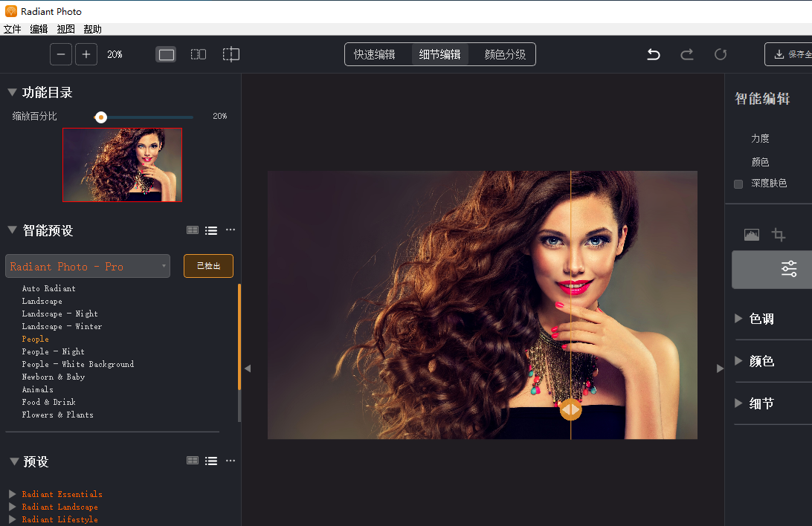812x526 pixels.
Task: Select the side-by-side compare view icon
Action: point(199,54)
